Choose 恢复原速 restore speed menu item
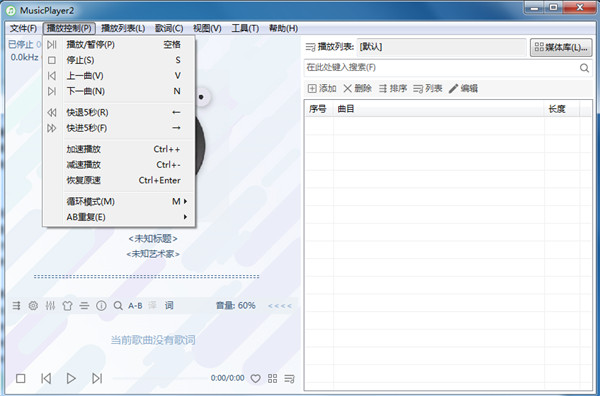Screen dimensions: 600x396 [119, 181]
